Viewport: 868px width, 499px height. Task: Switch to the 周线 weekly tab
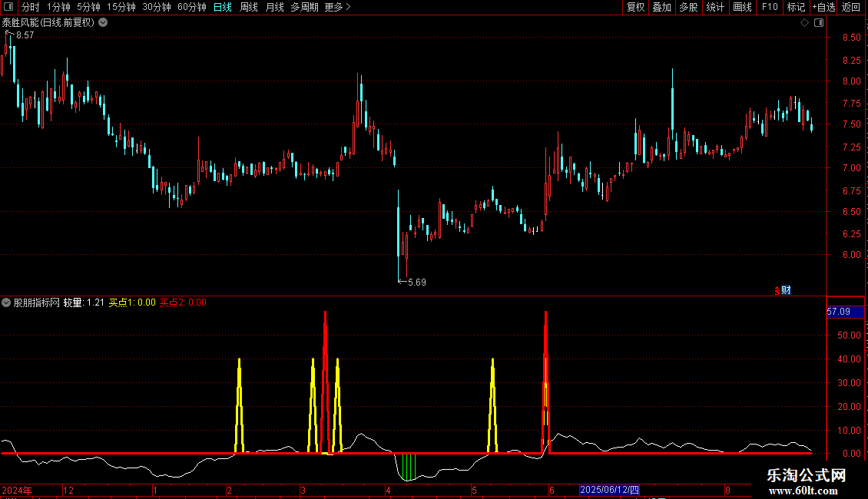pyautogui.click(x=249, y=7)
